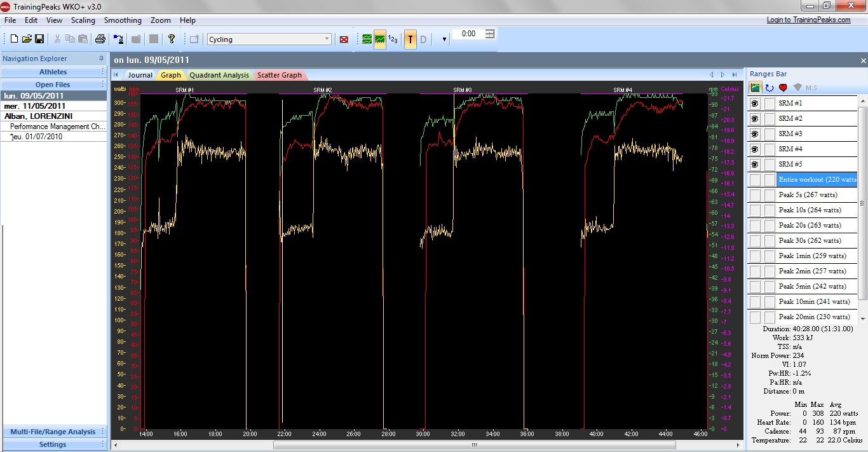Open the Cycling sport type dropdown
Screen dimensions: 868x452
(x=269, y=39)
